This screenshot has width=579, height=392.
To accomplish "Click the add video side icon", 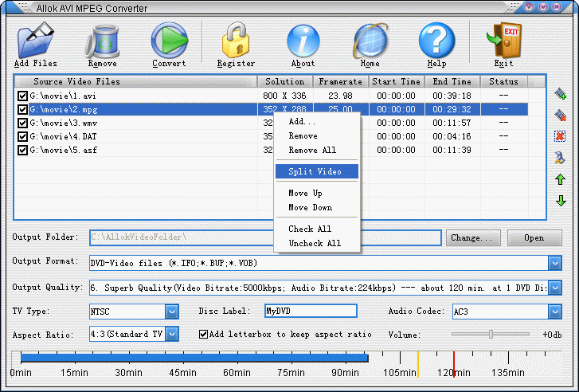I will (x=561, y=94).
